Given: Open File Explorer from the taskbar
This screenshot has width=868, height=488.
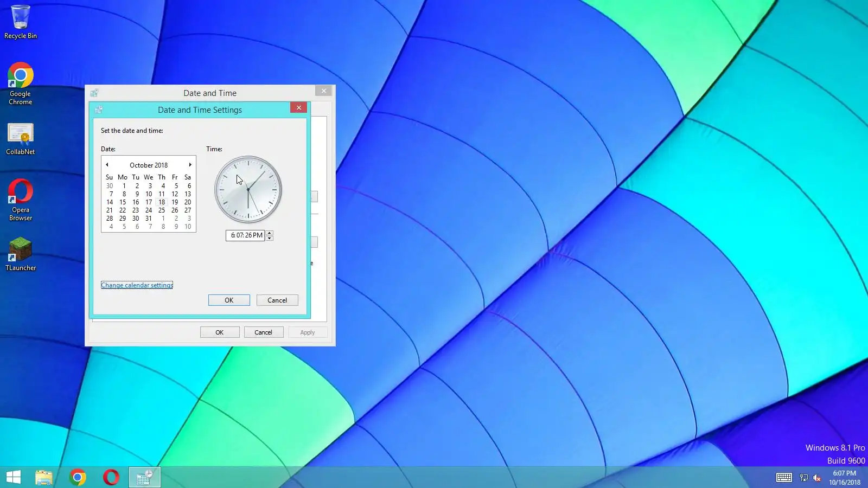Looking at the screenshot, I should click(44, 477).
